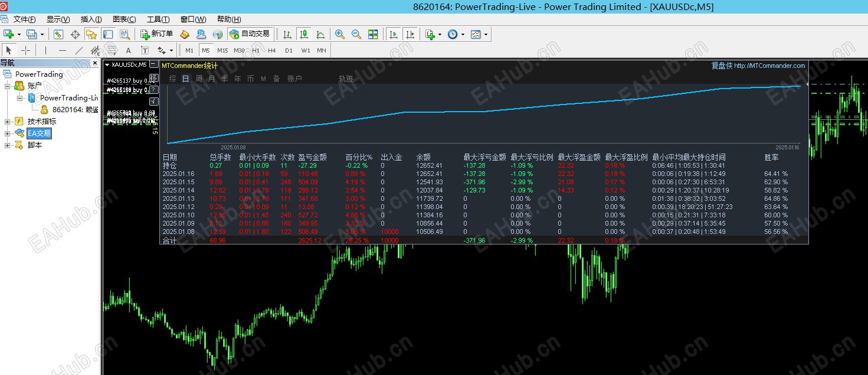The image size is (868, 375).
Task: Expand the profiles dropdown arrow
Action: (x=42, y=34)
